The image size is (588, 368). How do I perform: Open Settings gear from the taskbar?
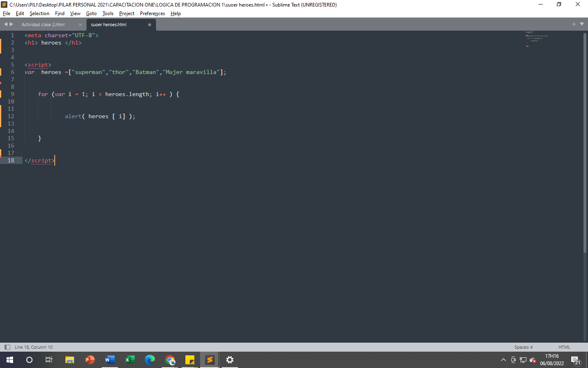click(x=230, y=360)
